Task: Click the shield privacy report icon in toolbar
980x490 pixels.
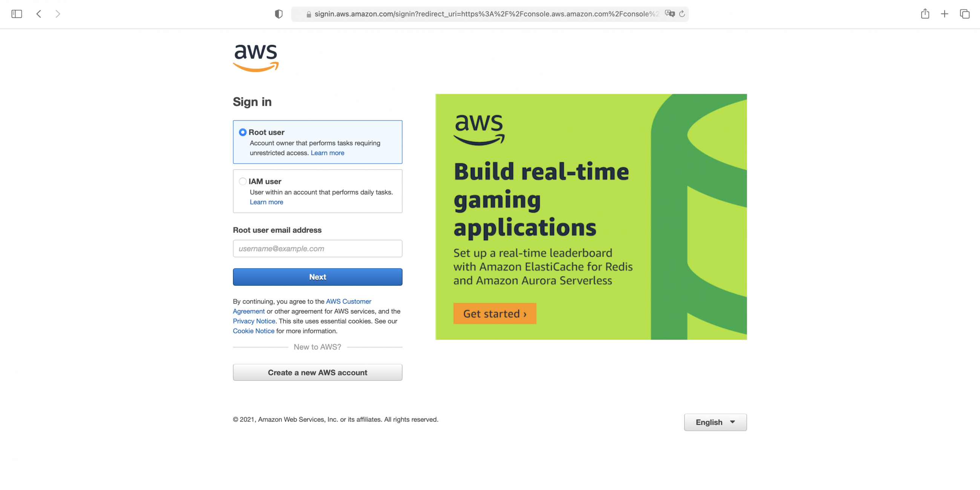Action: pos(278,14)
